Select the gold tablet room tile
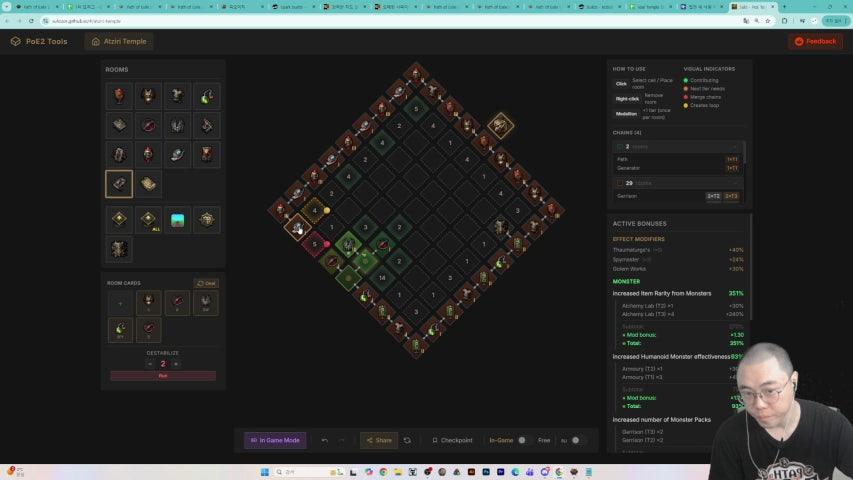The width and height of the screenshot is (853, 480). point(148,184)
